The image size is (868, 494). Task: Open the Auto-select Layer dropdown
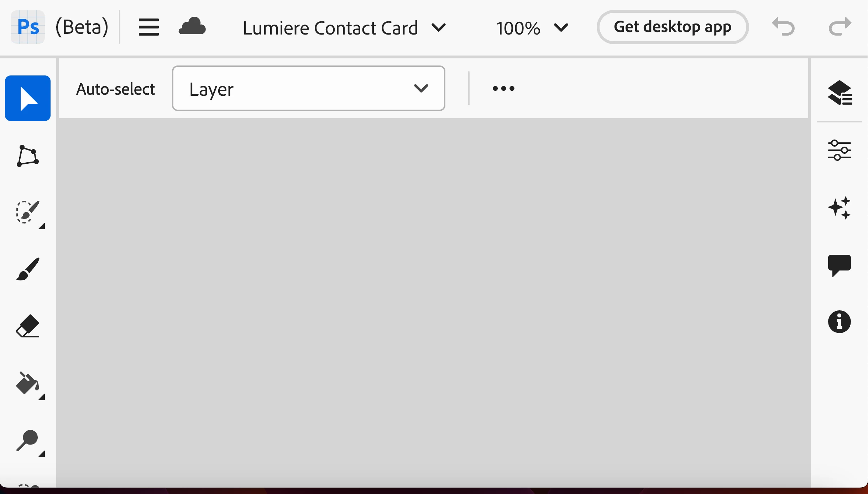(x=309, y=88)
